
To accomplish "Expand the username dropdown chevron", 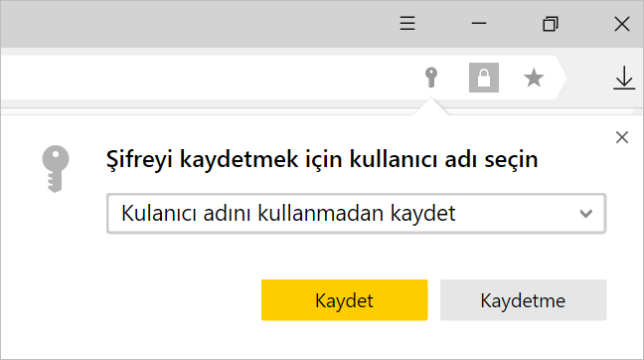I will [x=585, y=213].
